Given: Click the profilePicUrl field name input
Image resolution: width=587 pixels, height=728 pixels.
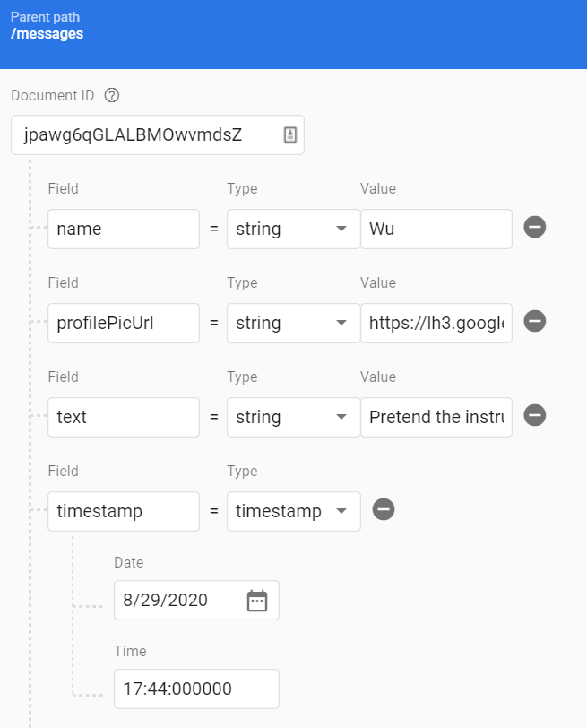Looking at the screenshot, I should (x=123, y=323).
